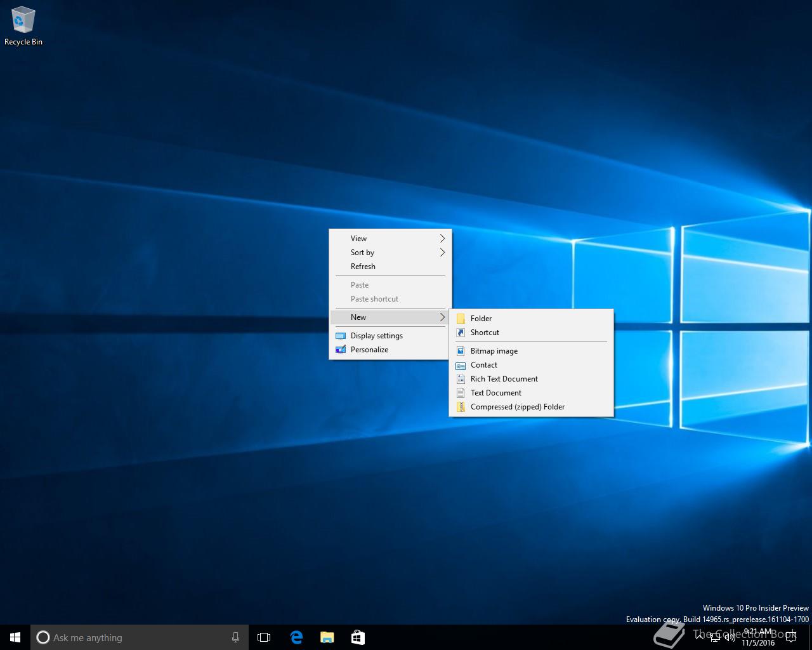
Task: Create a new Bitmap image
Action: point(531,351)
